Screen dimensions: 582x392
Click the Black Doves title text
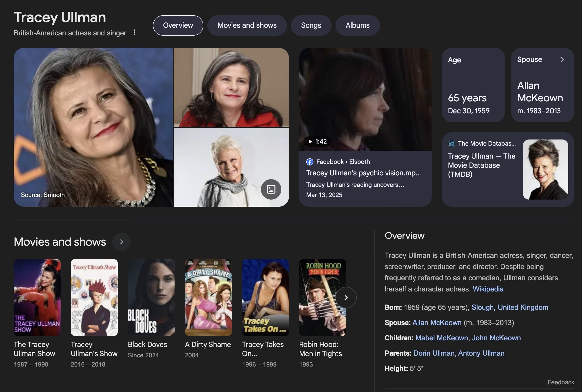coord(148,345)
